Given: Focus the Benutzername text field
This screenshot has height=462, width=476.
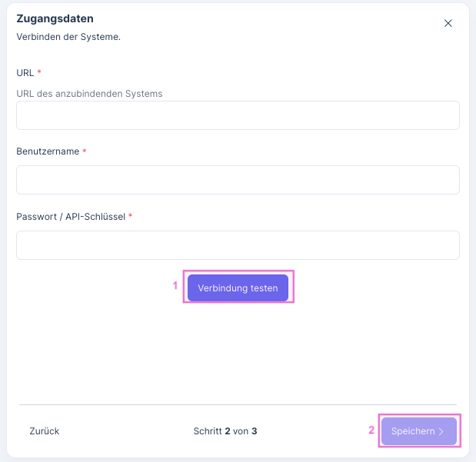Looking at the screenshot, I should click(238, 180).
